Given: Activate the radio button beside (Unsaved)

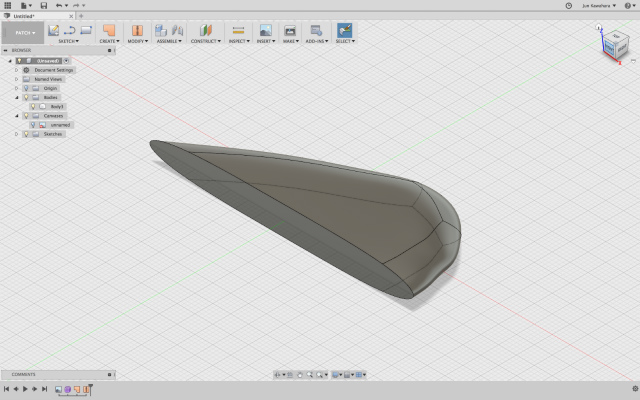Looking at the screenshot, I should point(66,61).
